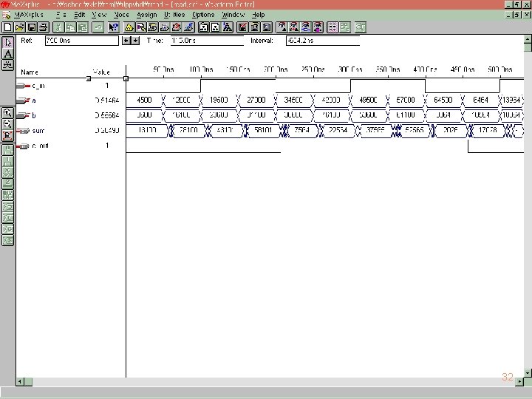Click the Undo toolbar icon
The width and height of the screenshot is (532, 399).
[98, 27]
